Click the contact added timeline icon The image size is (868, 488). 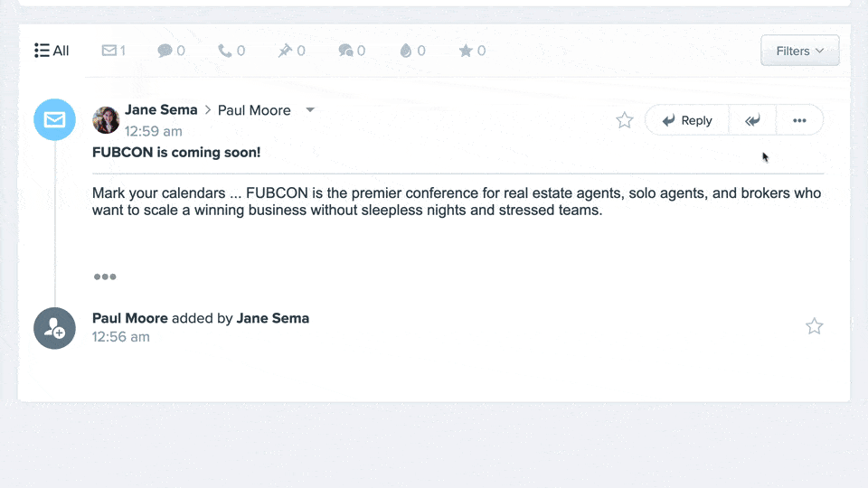[x=54, y=328]
